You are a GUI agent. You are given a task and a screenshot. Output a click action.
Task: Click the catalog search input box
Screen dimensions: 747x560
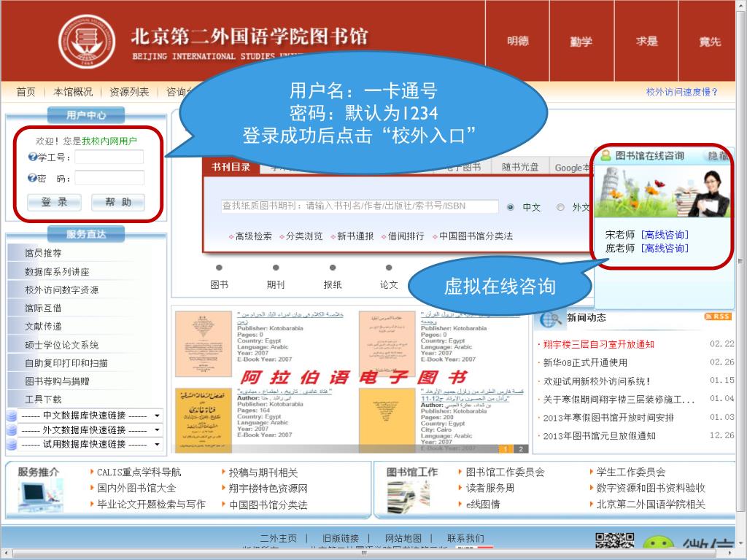(360, 206)
